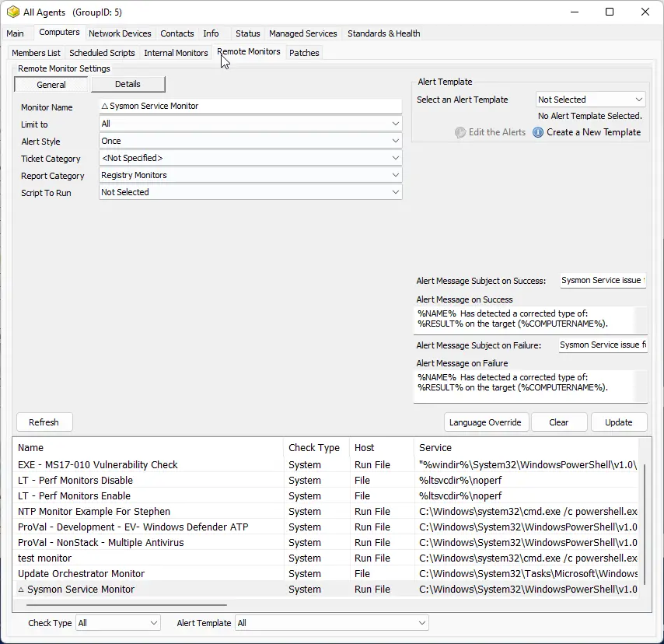The height and width of the screenshot is (644, 664).
Task: Open the Info tab
Action: pyautogui.click(x=211, y=33)
